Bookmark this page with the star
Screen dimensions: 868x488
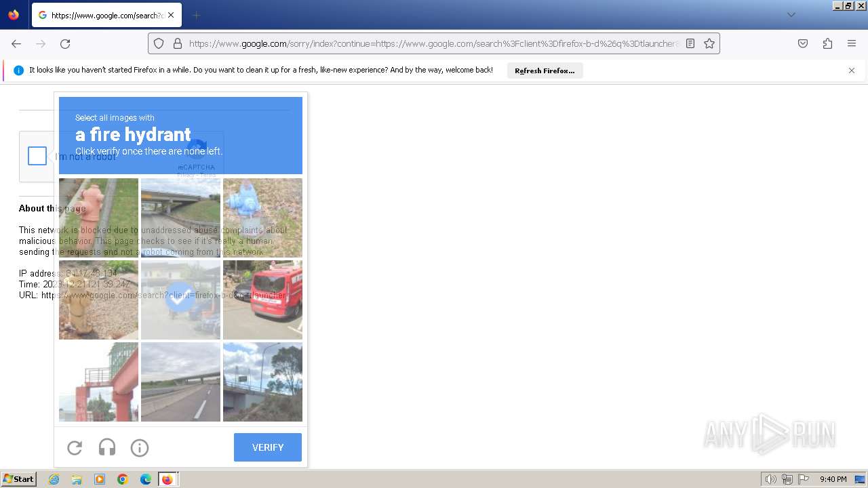point(709,43)
